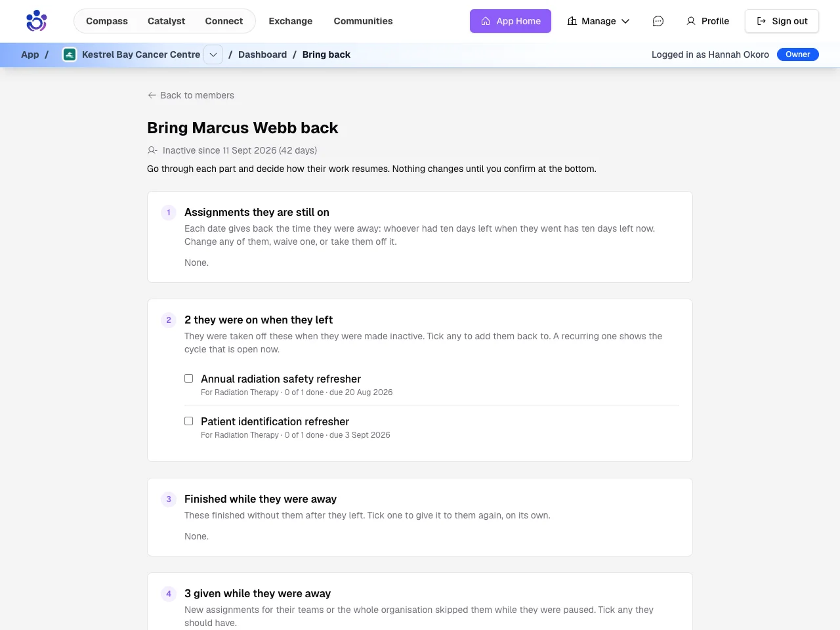Image resolution: width=840 pixels, height=630 pixels.
Task: Click the Owner role badge
Action: click(798, 54)
